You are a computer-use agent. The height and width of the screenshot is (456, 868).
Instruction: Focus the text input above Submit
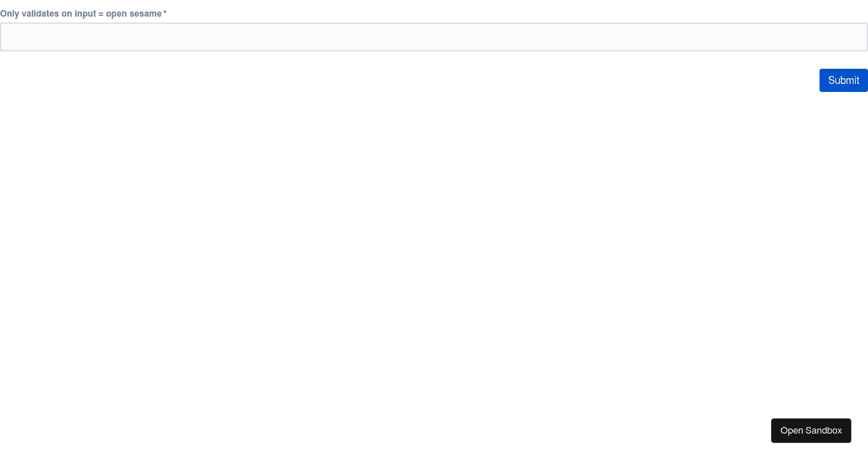434,37
